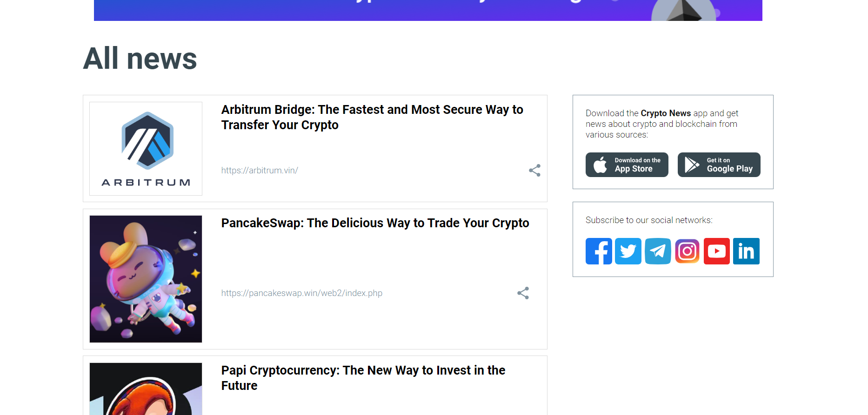Open the Instagram social network icon
This screenshot has width=868, height=415.
pos(687,251)
